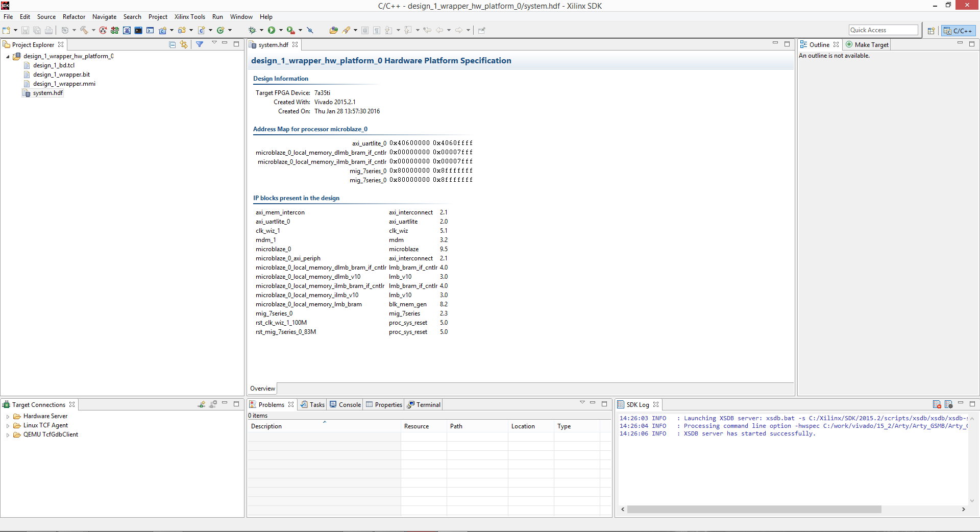Click the hammer Build icon

pos(84,30)
